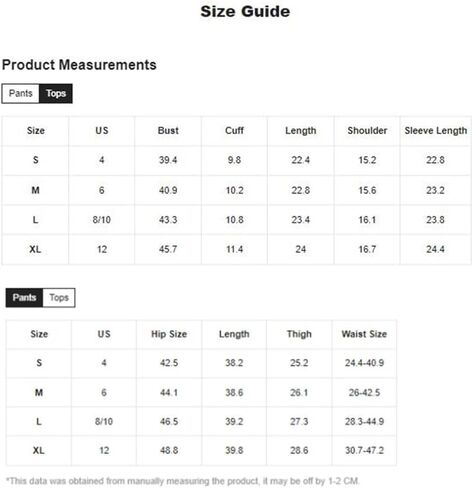Click the Shoulder column header
This screenshot has width=473, height=488.
[367, 131]
